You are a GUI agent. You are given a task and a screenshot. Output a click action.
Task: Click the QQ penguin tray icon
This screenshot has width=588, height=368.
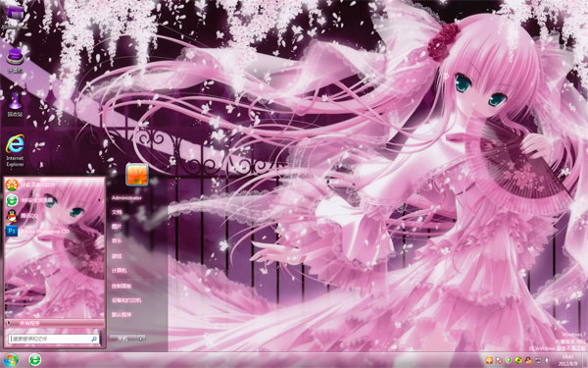528,360
